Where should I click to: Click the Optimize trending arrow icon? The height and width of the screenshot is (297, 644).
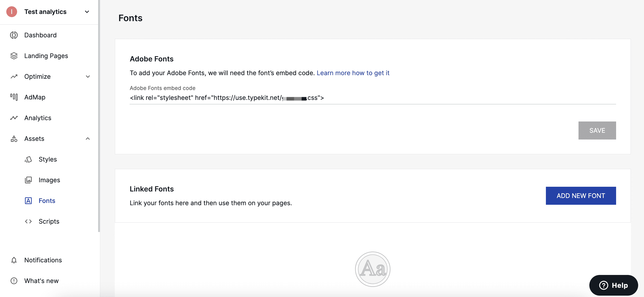tap(14, 76)
